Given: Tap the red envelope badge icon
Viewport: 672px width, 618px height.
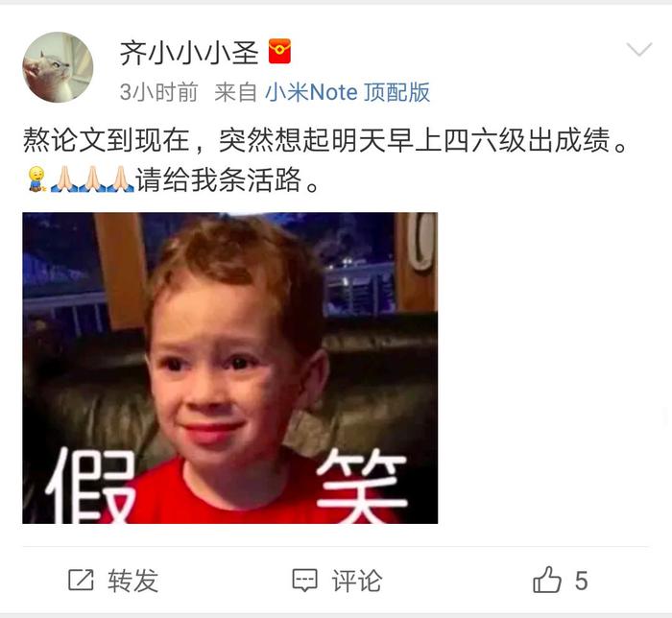Looking at the screenshot, I should point(279,51).
